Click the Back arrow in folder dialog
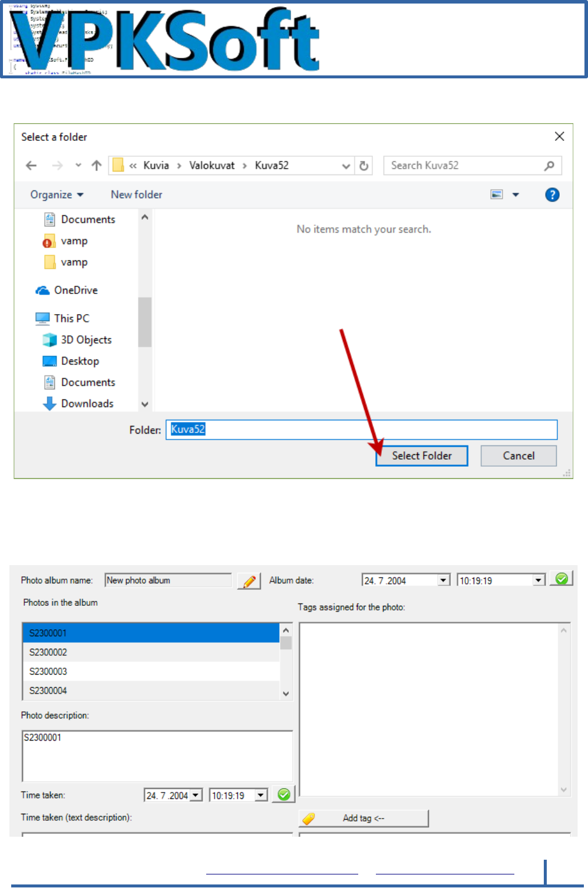 pos(31,166)
